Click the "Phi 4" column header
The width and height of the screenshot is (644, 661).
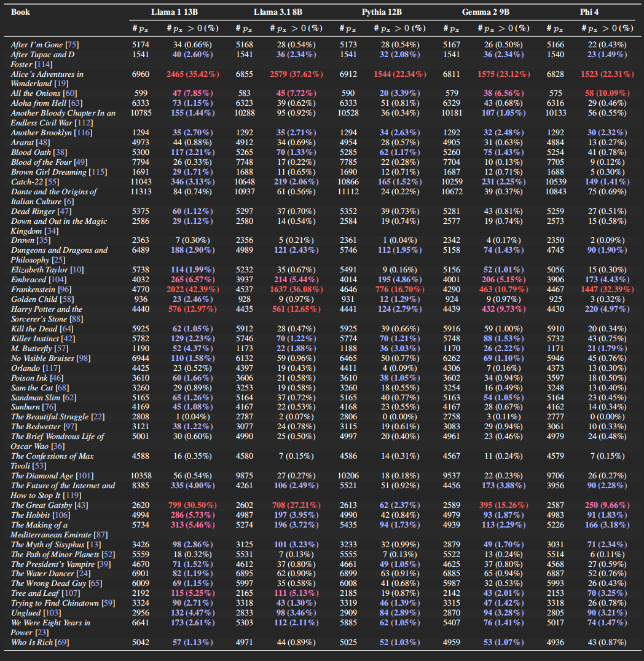589,12
